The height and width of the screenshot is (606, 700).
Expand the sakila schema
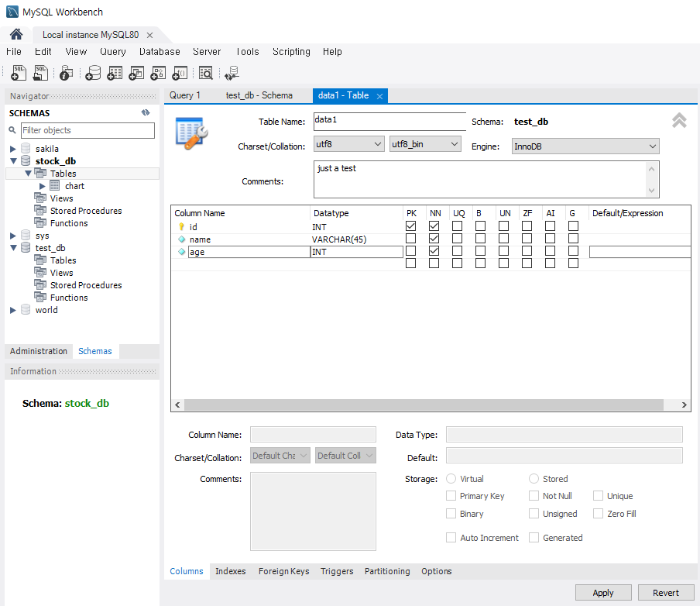pyautogui.click(x=13, y=149)
